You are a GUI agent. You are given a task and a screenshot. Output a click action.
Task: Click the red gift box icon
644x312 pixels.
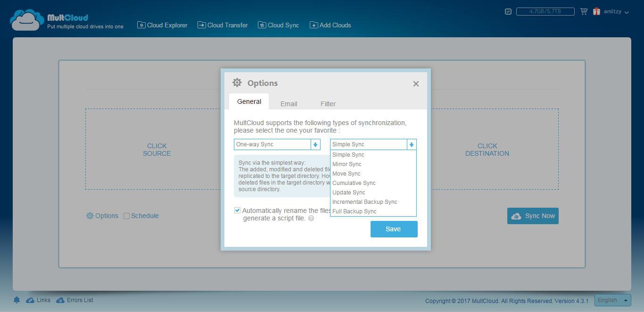[596, 11]
